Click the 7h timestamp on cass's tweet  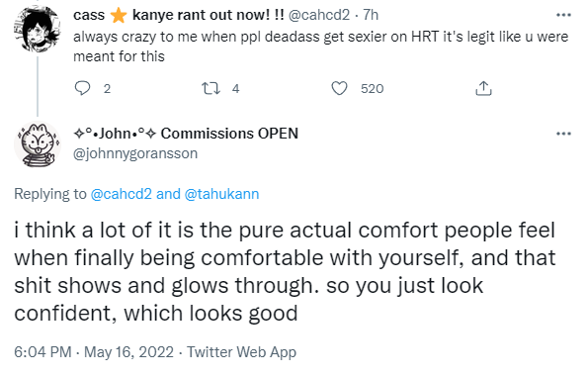(371, 15)
